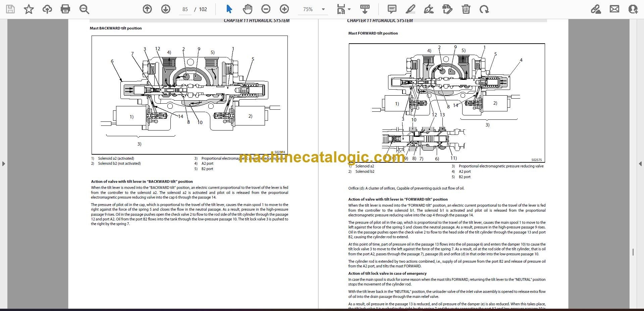Open the fit page options icon
The image size is (644, 311).
[341, 9]
